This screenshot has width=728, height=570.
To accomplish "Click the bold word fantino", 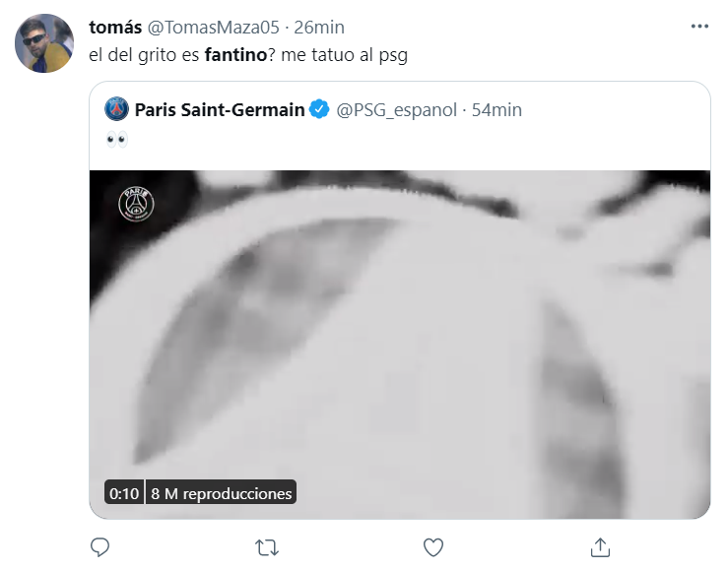I will (236, 56).
